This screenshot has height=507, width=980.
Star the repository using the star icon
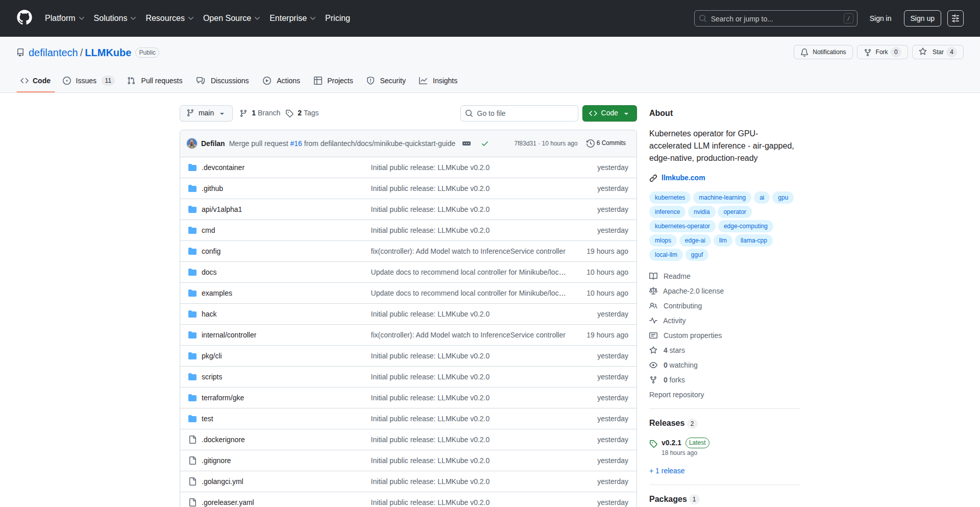pyautogui.click(x=923, y=52)
